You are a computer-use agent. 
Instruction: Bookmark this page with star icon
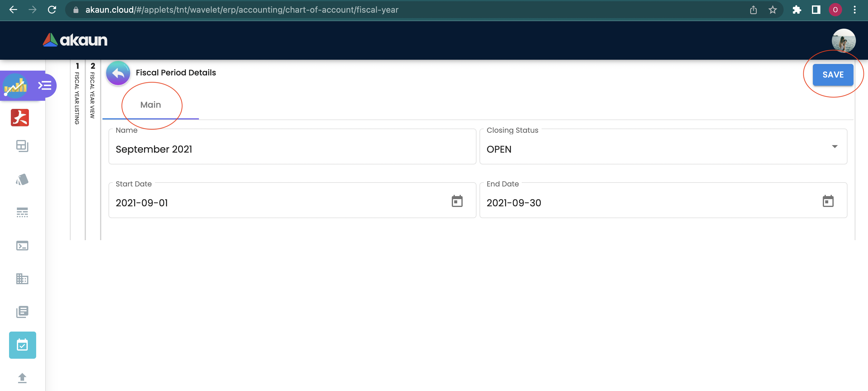click(772, 10)
